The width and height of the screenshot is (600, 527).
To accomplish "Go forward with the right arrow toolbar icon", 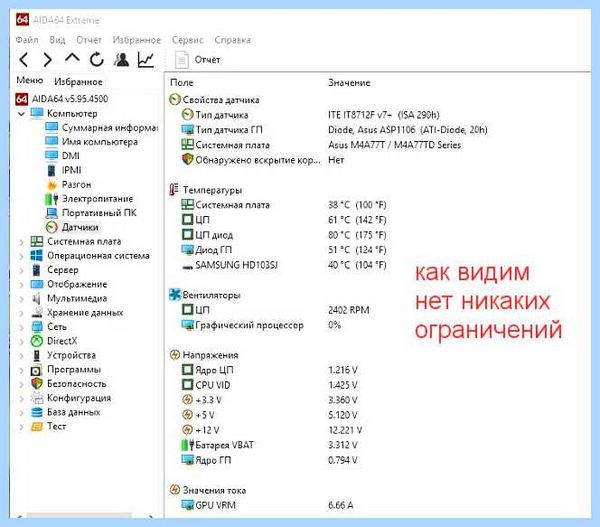I will pyautogui.click(x=47, y=60).
